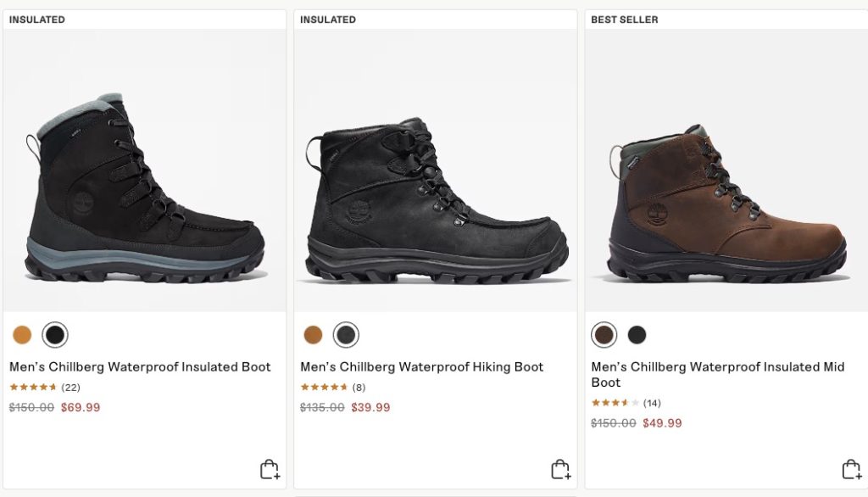
Task: Click the Best Seller badge label
Action: pyautogui.click(x=624, y=20)
